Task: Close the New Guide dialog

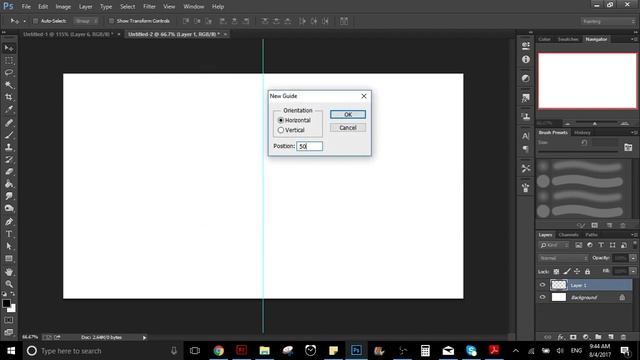Action: coord(364,96)
